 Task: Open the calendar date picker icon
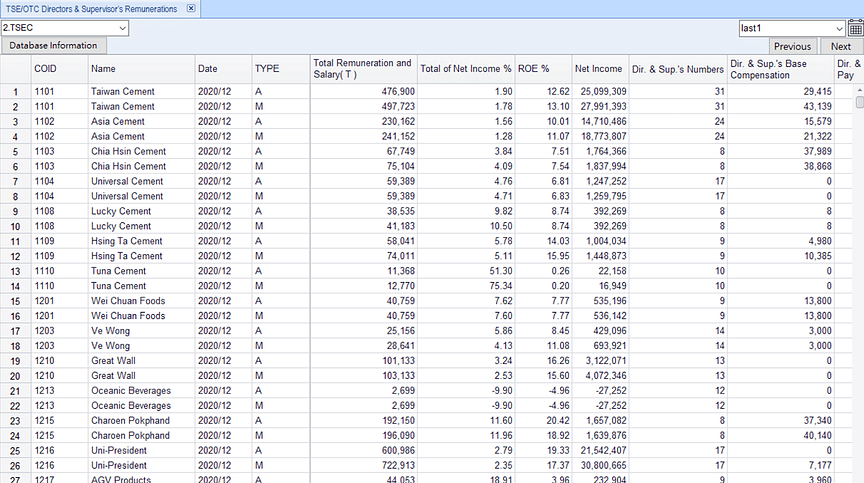pyautogui.click(x=855, y=29)
